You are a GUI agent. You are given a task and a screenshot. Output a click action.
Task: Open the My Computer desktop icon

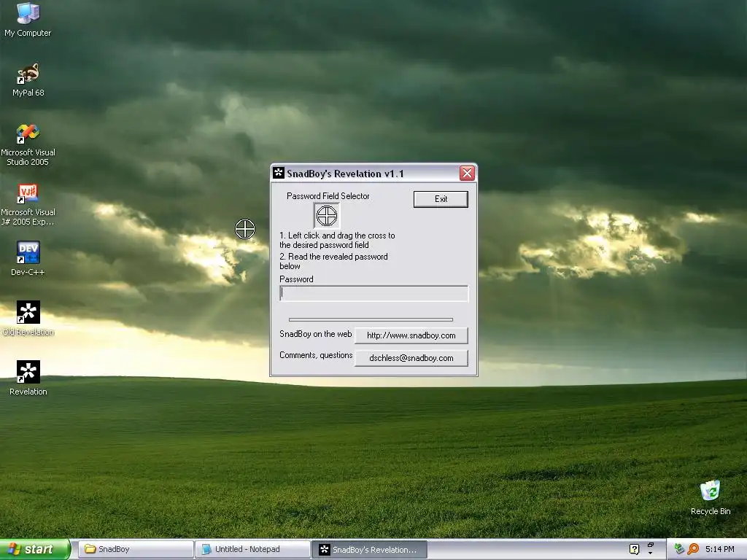(x=28, y=20)
